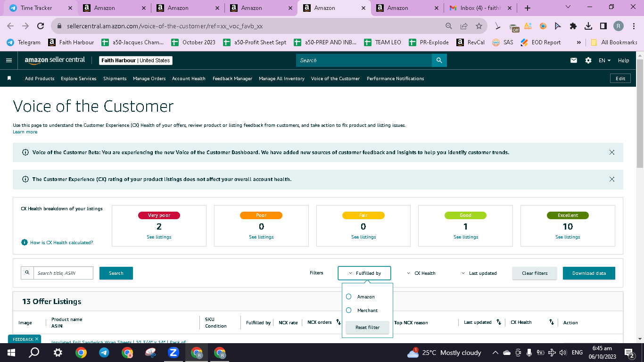Image resolution: width=644 pixels, height=362 pixels.
Task: Open the EN language dropdown
Action: 604,60
